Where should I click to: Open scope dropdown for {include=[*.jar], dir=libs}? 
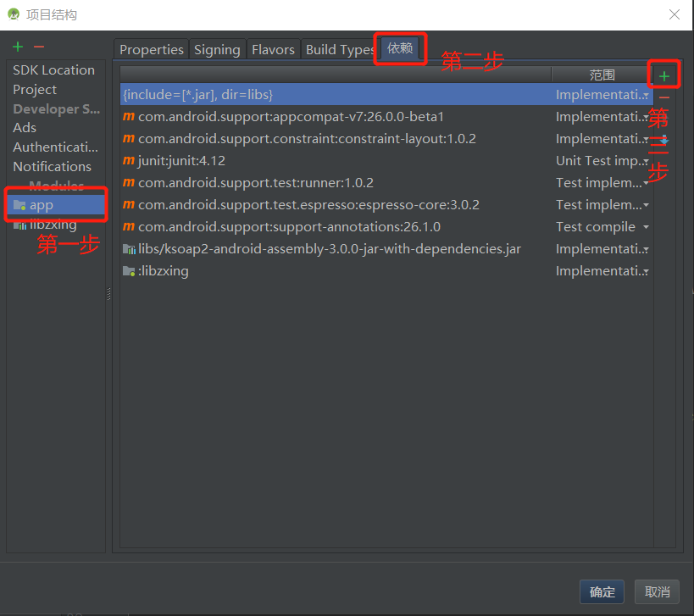[646, 95]
